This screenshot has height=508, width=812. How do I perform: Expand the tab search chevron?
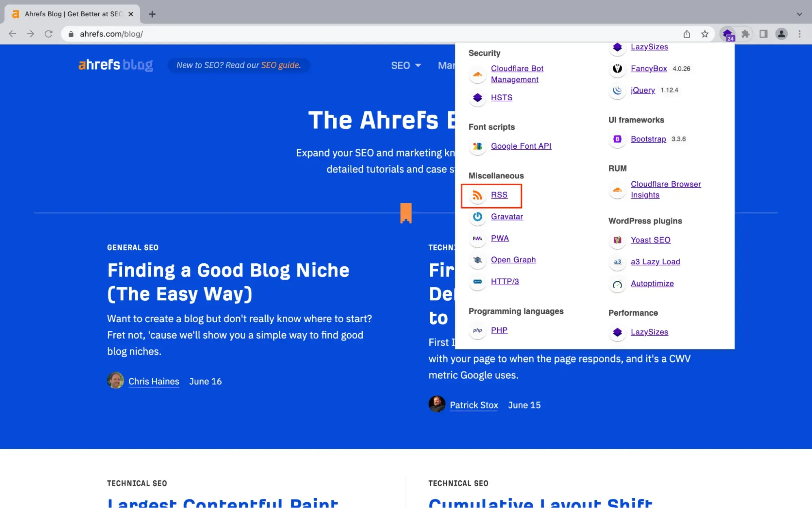799,14
